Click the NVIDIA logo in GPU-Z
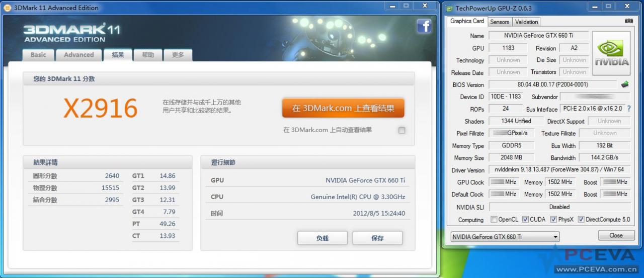 tap(611, 54)
